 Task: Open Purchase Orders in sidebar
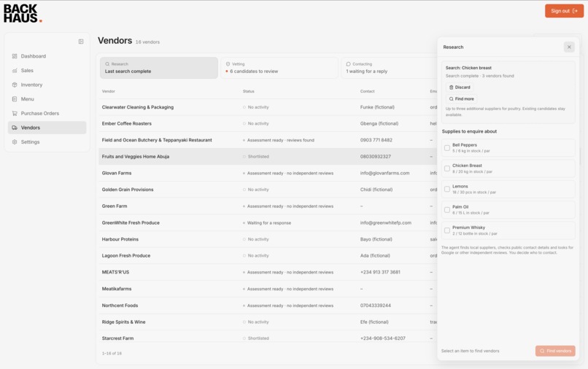click(x=47, y=113)
